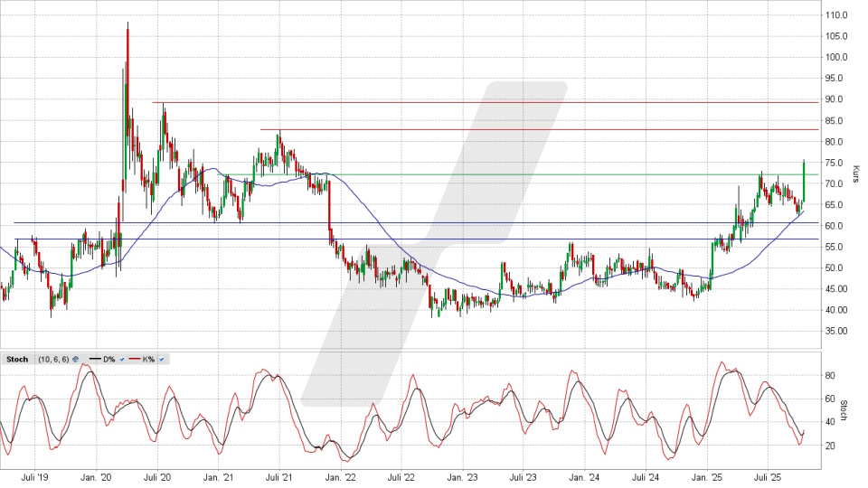Select the Juli '25 date label

pos(767,477)
